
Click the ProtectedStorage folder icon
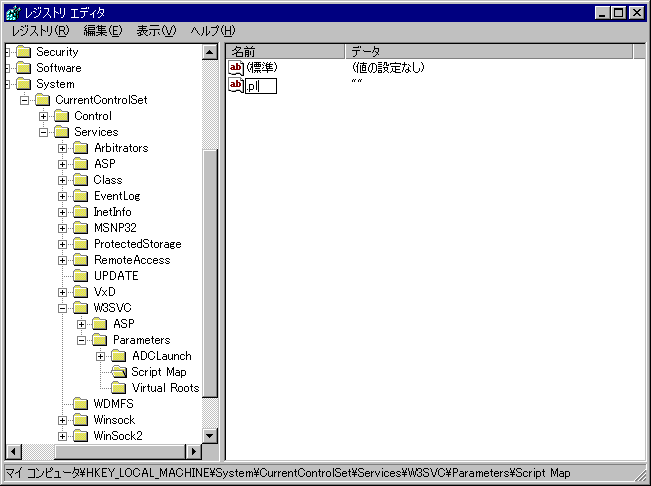point(81,244)
